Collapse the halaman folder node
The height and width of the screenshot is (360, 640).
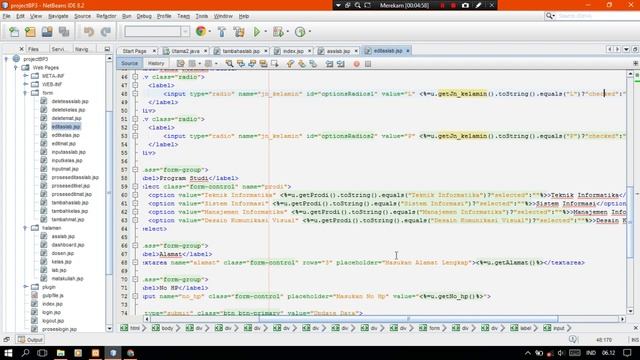[x=25, y=228]
